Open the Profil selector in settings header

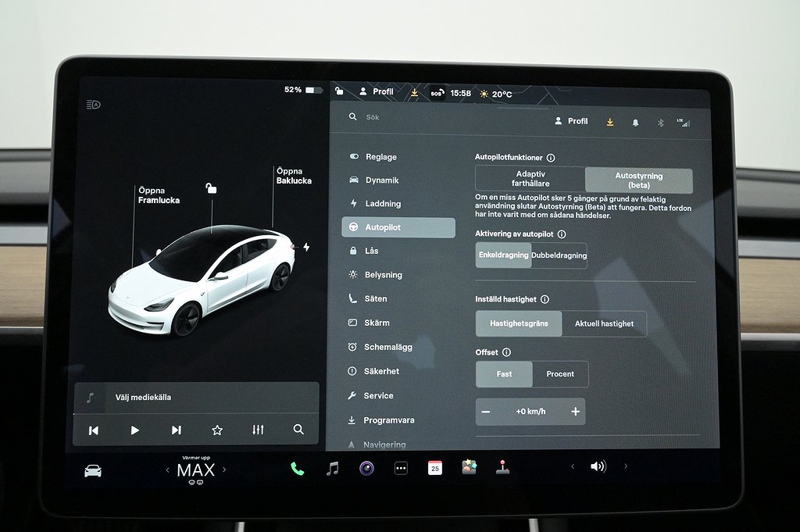pyautogui.click(x=571, y=121)
